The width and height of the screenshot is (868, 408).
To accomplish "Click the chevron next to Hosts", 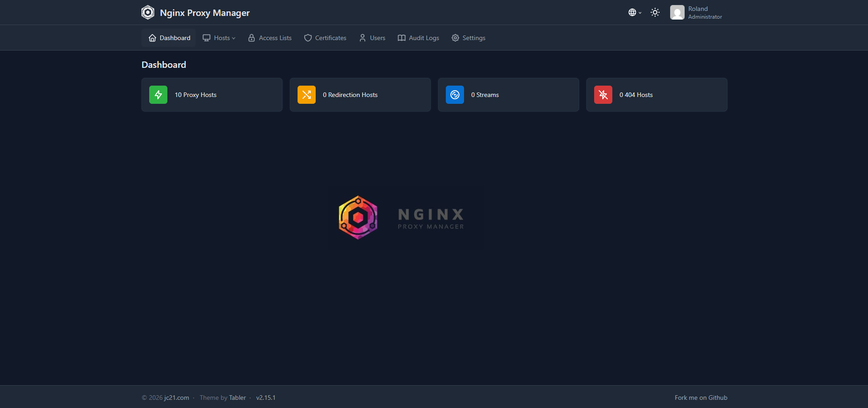I will point(234,38).
